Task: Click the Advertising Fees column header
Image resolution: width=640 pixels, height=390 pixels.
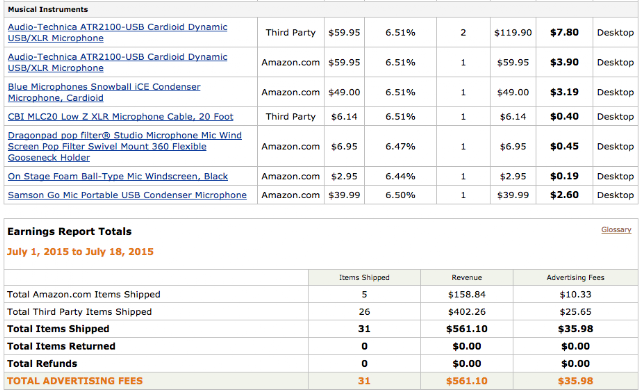Action: click(x=576, y=277)
